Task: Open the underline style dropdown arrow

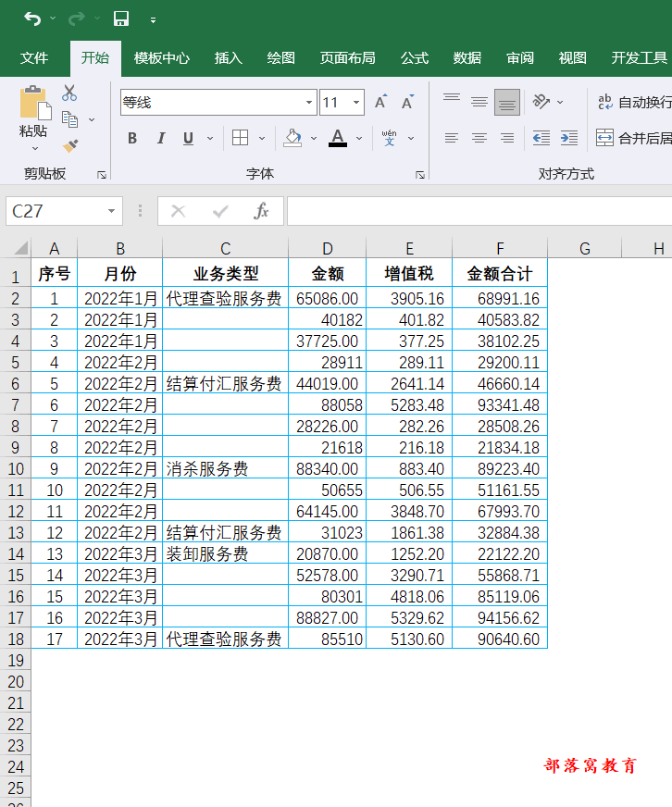Action: click(209, 139)
